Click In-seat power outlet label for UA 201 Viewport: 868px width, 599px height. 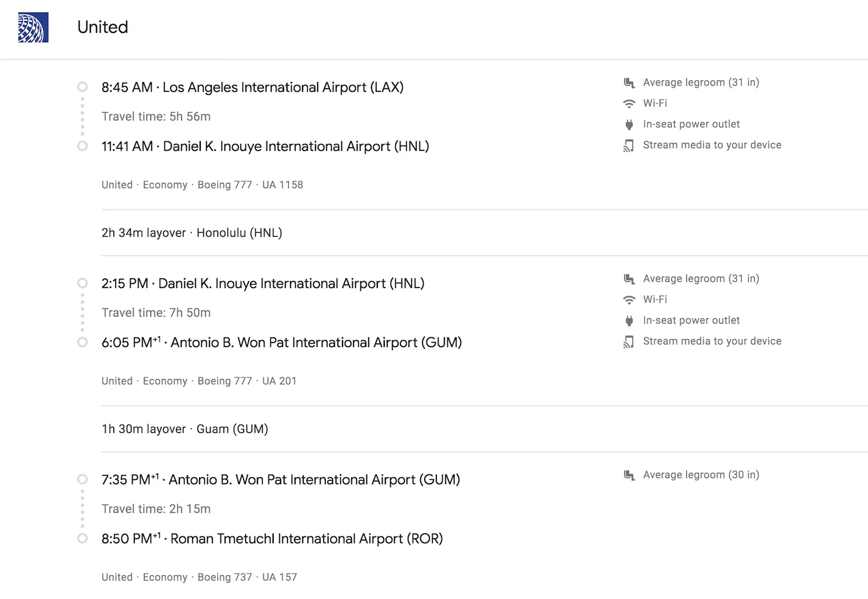692,320
